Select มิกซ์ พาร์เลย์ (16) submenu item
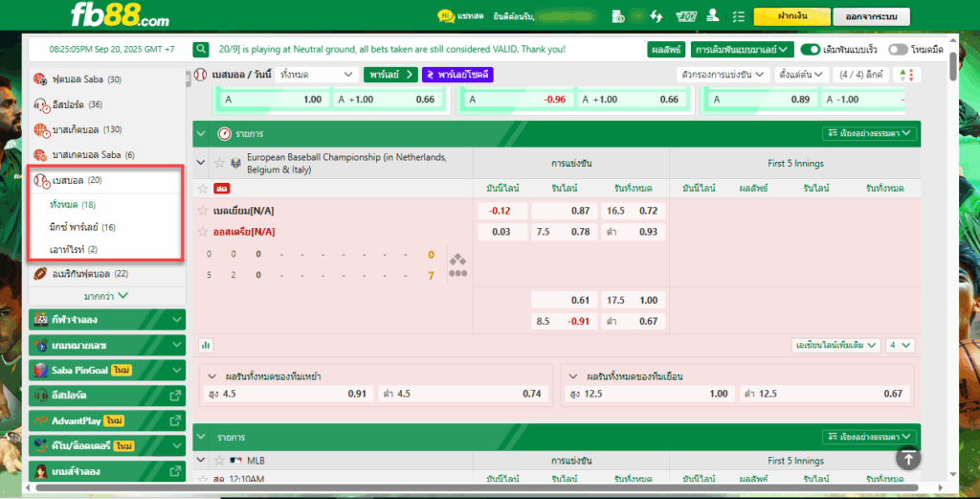 pos(82,227)
